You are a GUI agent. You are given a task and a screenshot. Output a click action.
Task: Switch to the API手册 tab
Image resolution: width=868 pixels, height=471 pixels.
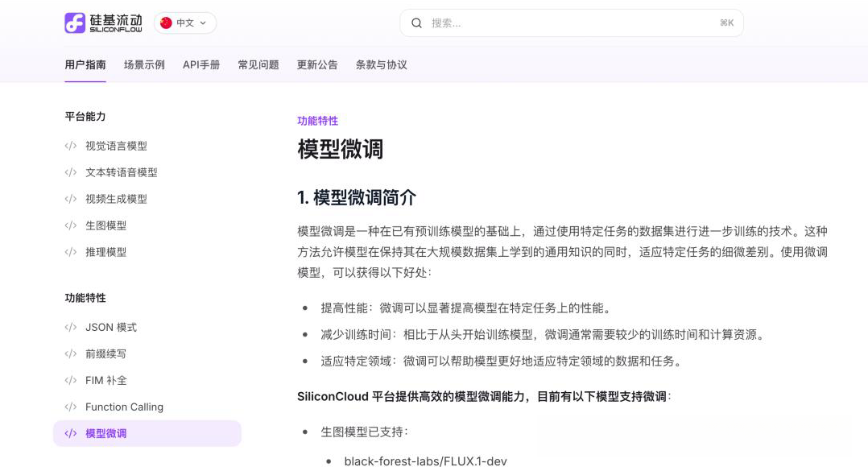click(201, 64)
